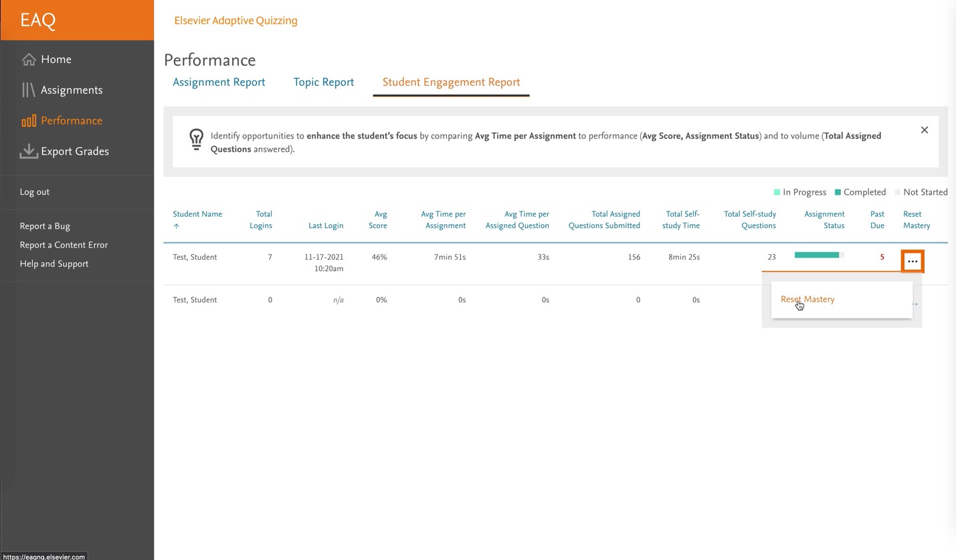Click Report a Content Error link

[64, 245]
